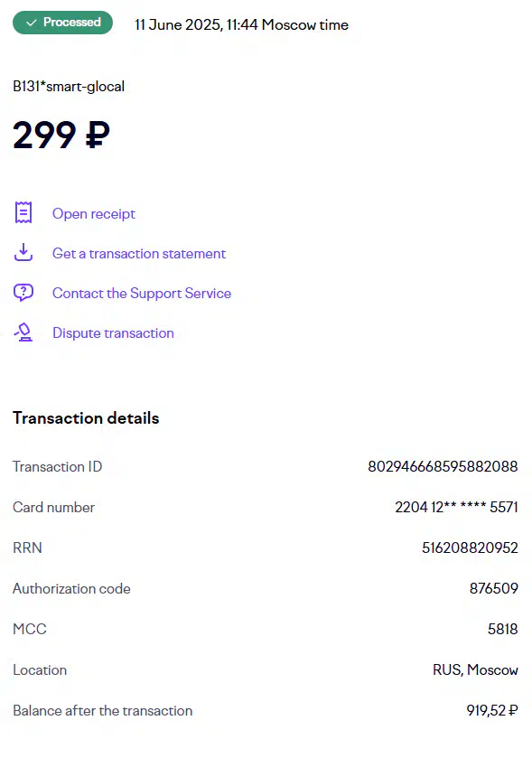Click the checkmark in Processed badge
The height and width of the screenshot is (758, 532).
point(32,23)
